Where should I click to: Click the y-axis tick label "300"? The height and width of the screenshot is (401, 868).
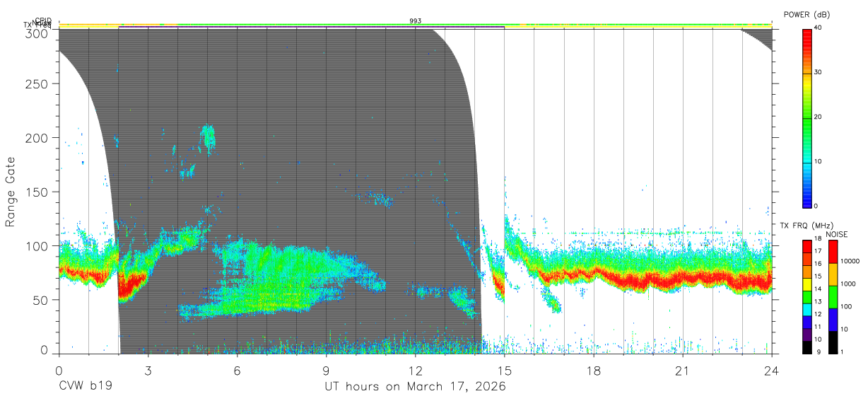point(37,33)
